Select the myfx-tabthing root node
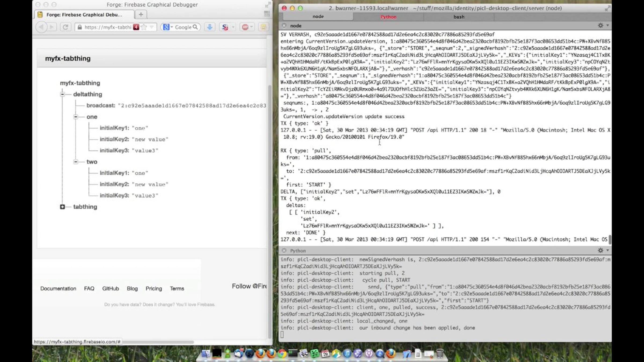Viewport: 644px width, 362px height. point(80,83)
